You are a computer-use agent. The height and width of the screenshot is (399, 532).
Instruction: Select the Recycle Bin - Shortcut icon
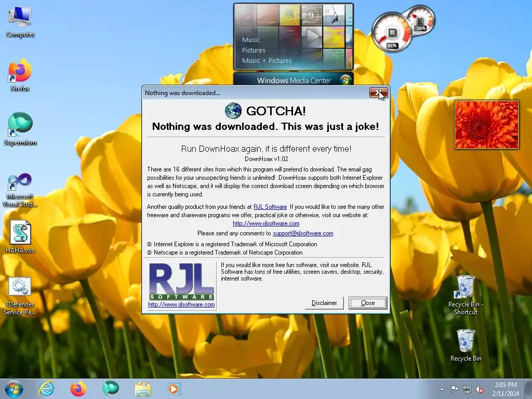[x=465, y=295]
